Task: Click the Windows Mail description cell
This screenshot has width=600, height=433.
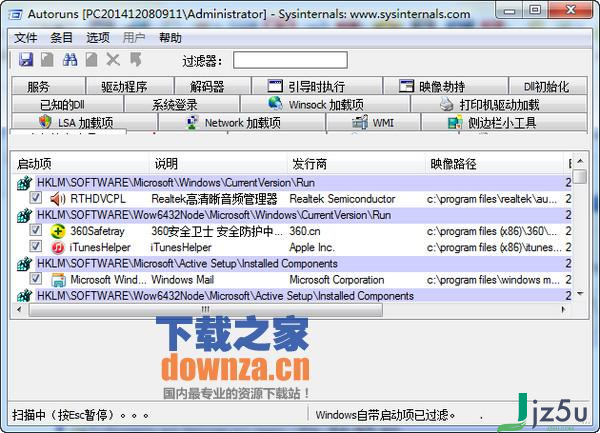Action: 183,280
